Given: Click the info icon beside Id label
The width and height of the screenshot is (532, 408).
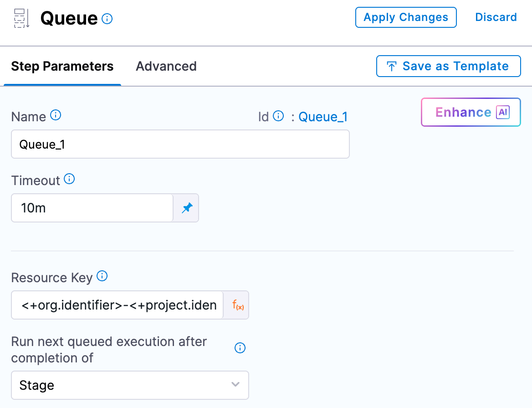Looking at the screenshot, I should (x=278, y=116).
